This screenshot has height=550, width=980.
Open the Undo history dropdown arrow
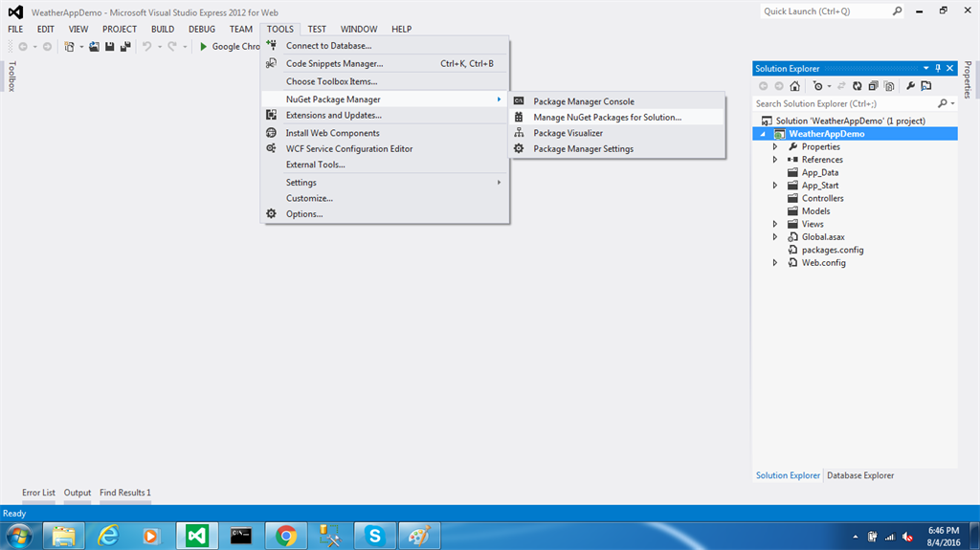[x=160, y=47]
